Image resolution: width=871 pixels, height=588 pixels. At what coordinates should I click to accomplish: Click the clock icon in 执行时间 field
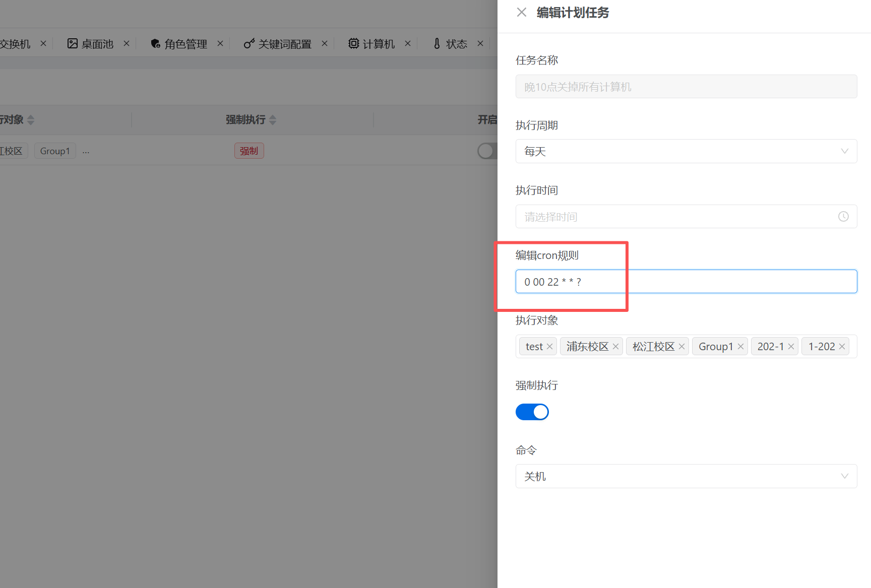[x=843, y=217]
